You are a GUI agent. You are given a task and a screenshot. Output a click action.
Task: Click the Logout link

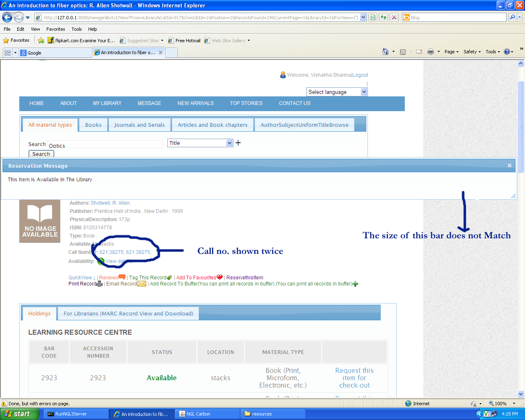(x=360, y=75)
